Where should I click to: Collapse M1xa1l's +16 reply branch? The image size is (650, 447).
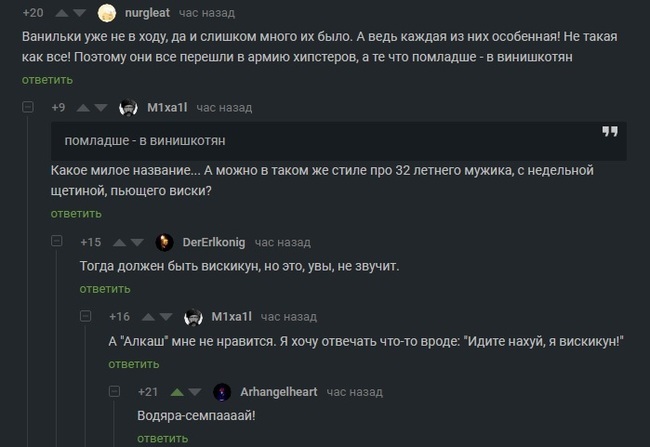pos(85,316)
